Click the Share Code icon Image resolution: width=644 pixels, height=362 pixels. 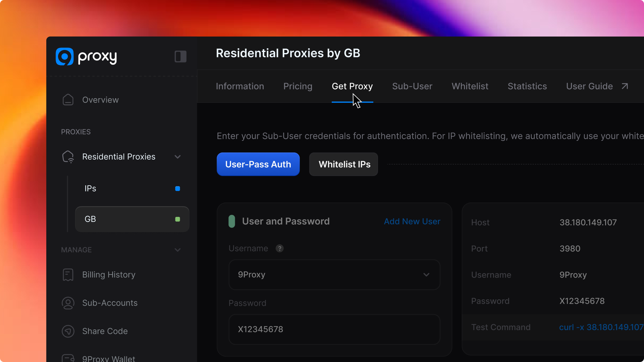pyautogui.click(x=68, y=331)
